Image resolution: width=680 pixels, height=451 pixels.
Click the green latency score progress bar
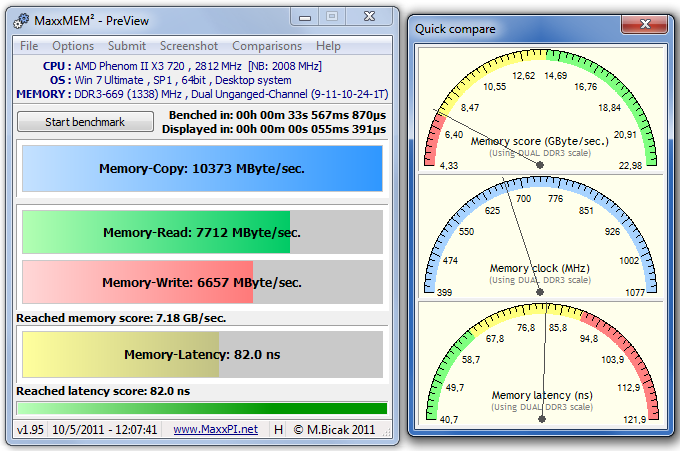tap(202, 408)
